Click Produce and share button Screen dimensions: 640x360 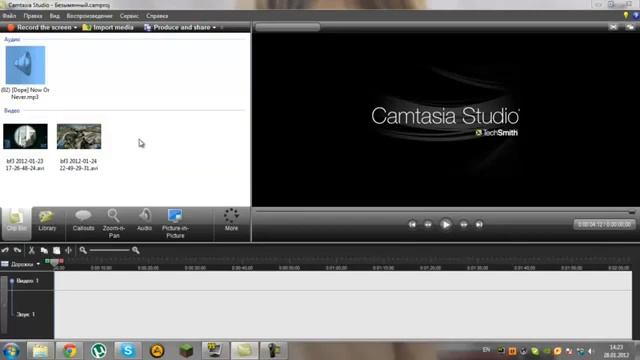pyautogui.click(x=177, y=27)
